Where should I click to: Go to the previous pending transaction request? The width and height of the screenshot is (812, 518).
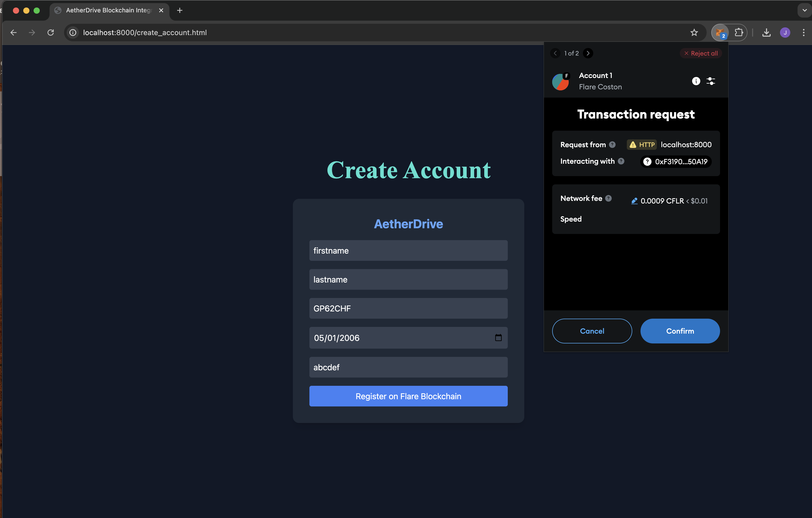click(555, 53)
